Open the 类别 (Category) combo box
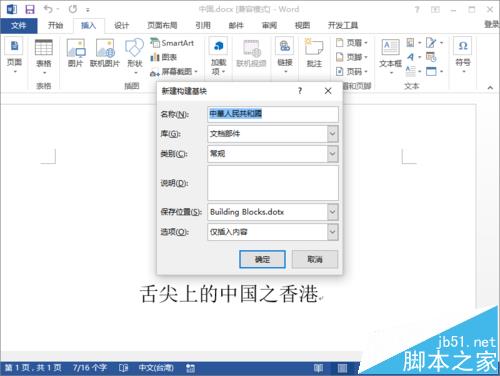500x376 pixels. [273, 154]
